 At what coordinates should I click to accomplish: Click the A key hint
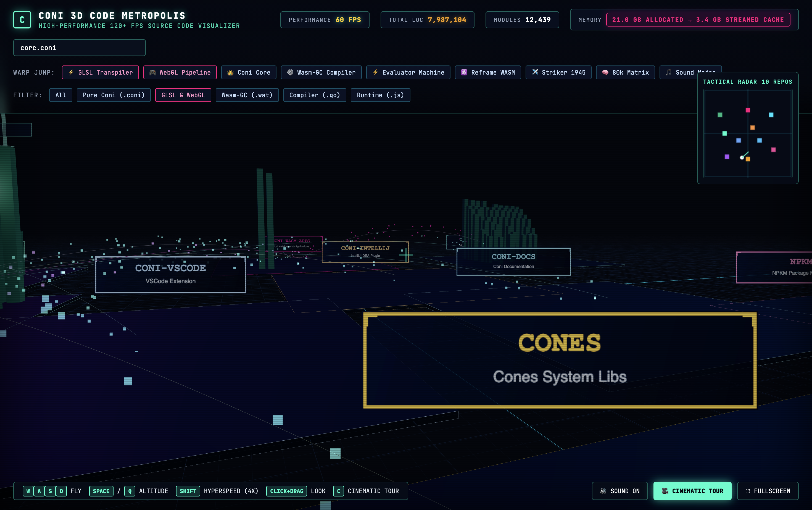click(x=39, y=491)
